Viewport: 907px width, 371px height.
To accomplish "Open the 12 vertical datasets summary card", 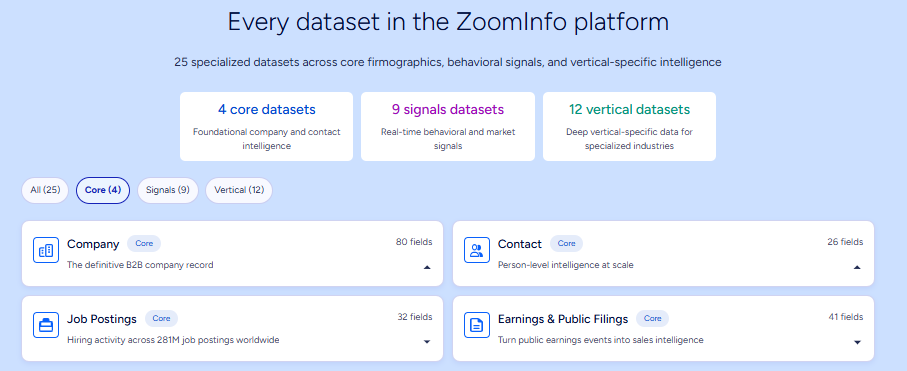I will (629, 126).
